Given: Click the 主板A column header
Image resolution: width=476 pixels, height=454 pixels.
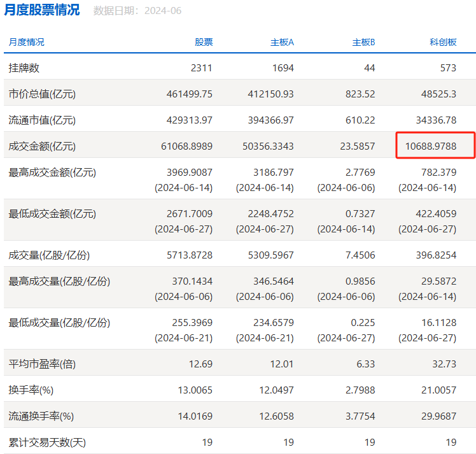Looking at the screenshot, I should pos(282,42).
